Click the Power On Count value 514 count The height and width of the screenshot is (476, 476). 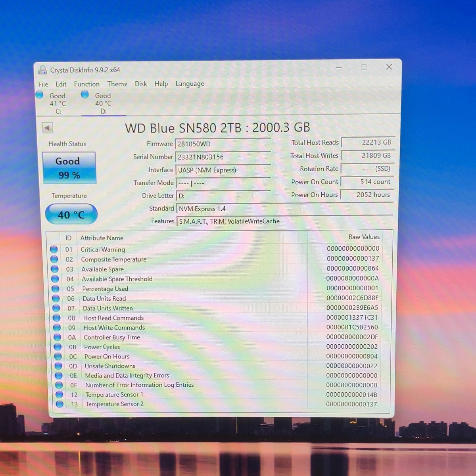[x=367, y=182]
